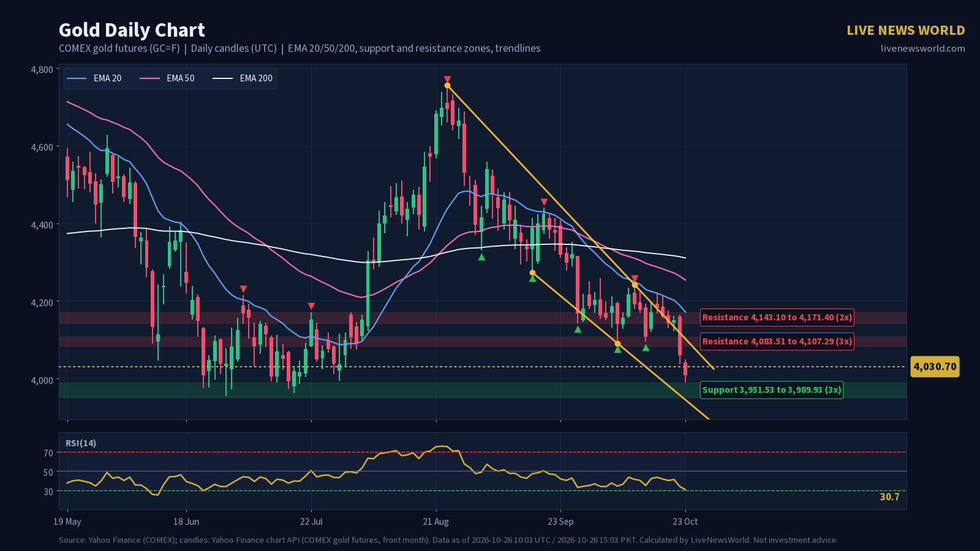Open the livenewsworld.com link text
Screen dimensions: 980x551
pyautogui.click(x=923, y=49)
